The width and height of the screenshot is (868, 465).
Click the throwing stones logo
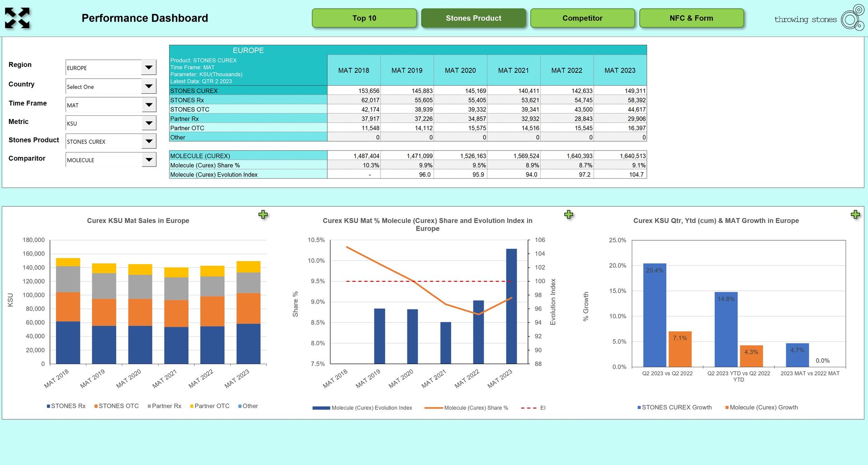(819, 18)
